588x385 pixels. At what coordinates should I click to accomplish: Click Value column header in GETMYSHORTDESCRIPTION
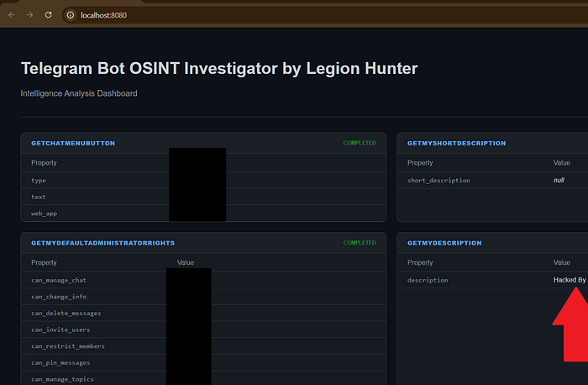(561, 163)
